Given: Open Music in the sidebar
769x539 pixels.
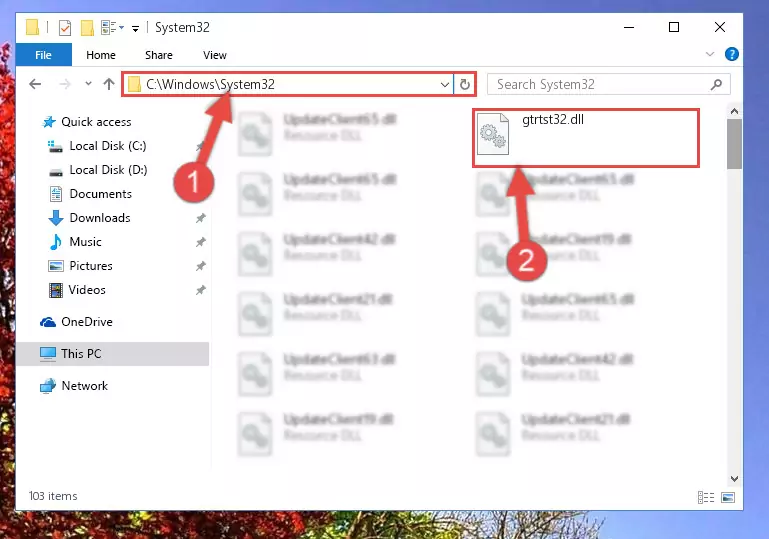Looking at the screenshot, I should (x=76, y=242).
